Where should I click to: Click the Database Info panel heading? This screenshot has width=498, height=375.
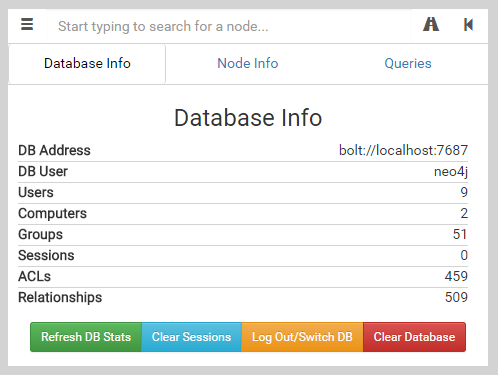pos(248,118)
